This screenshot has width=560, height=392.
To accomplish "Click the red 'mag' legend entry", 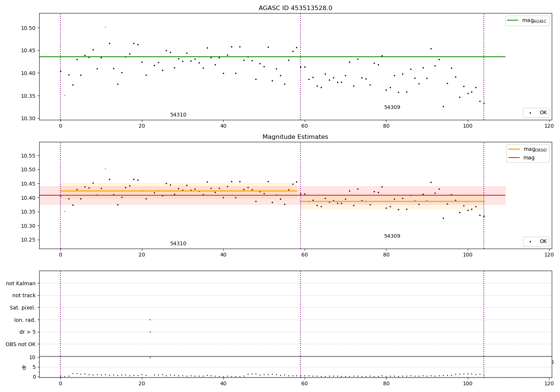I will click(522, 158).
